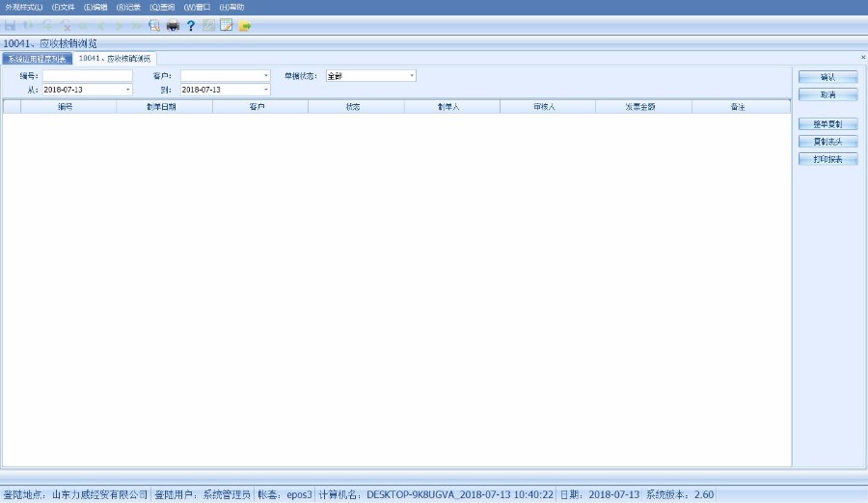The image size is (868, 503).
Task: Click the printer icon in toolbar
Action: [x=173, y=25]
